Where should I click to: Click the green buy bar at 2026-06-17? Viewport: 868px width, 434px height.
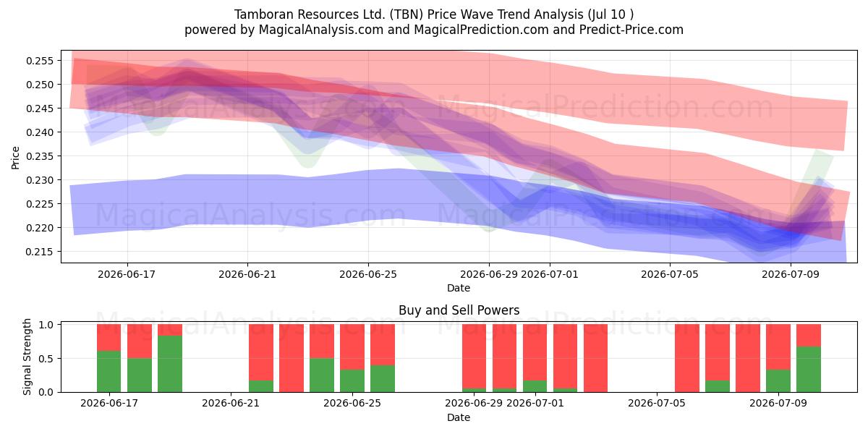[x=109, y=372]
